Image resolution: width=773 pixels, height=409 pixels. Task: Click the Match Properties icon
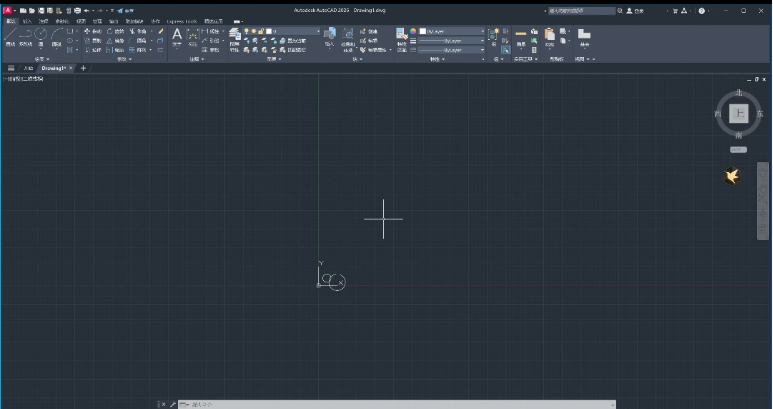[402, 39]
